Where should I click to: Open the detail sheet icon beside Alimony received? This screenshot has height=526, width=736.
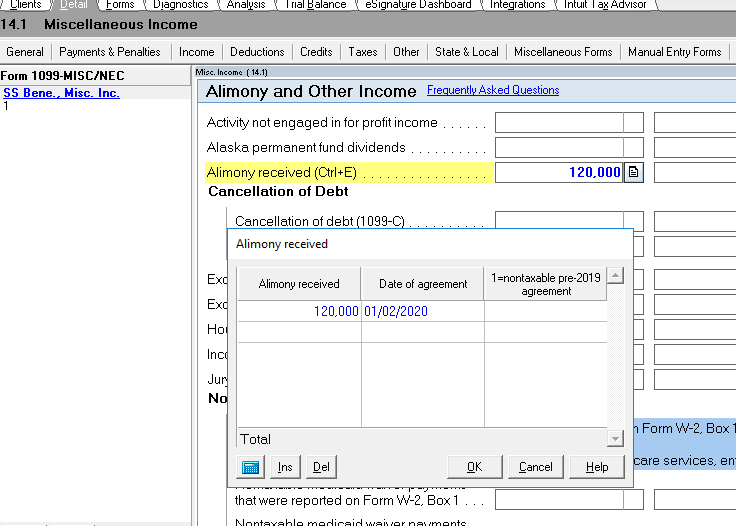[x=633, y=172]
